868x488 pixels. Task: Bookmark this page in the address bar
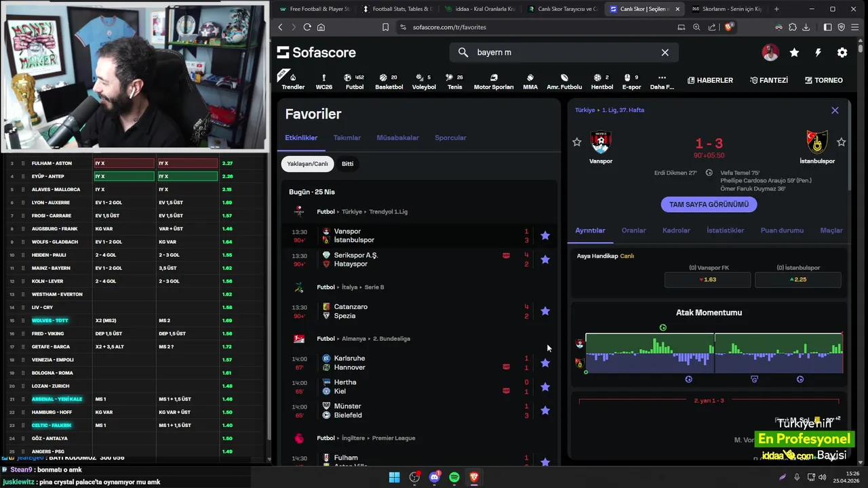pyautogui.click(x=385, y=27)
